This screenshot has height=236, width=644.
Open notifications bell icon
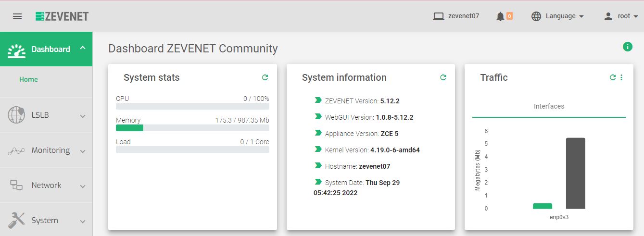(500, 16)
